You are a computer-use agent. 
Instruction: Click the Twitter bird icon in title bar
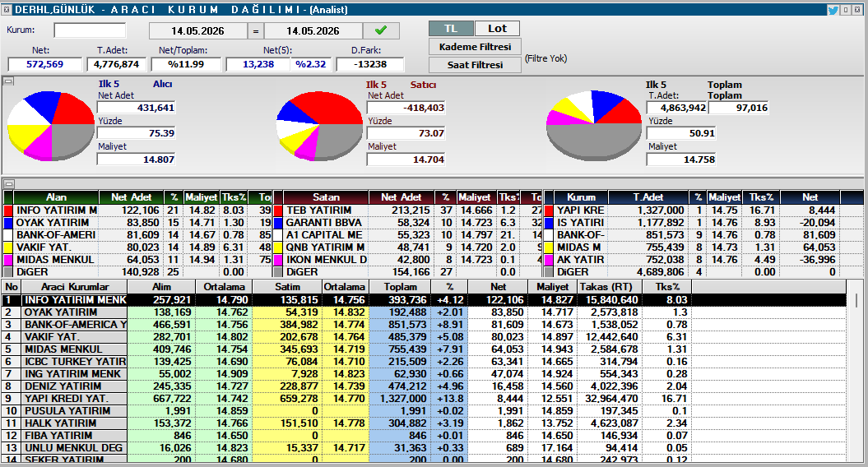tap(833, 9)
